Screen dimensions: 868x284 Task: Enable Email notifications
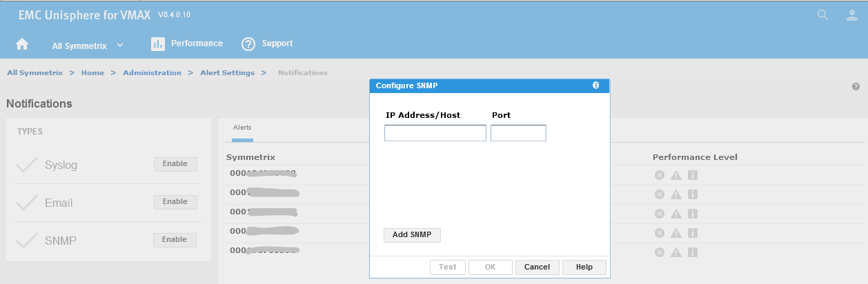click(x=175, y=202)
